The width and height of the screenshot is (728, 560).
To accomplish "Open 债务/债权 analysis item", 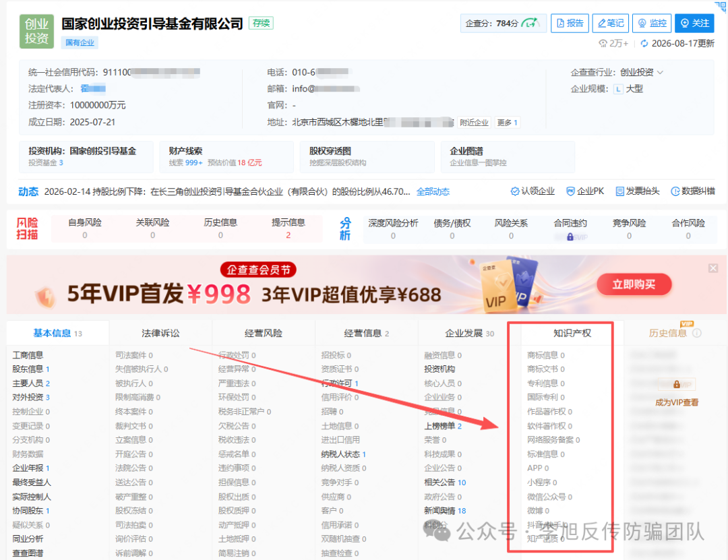I will tap(452, 229).
